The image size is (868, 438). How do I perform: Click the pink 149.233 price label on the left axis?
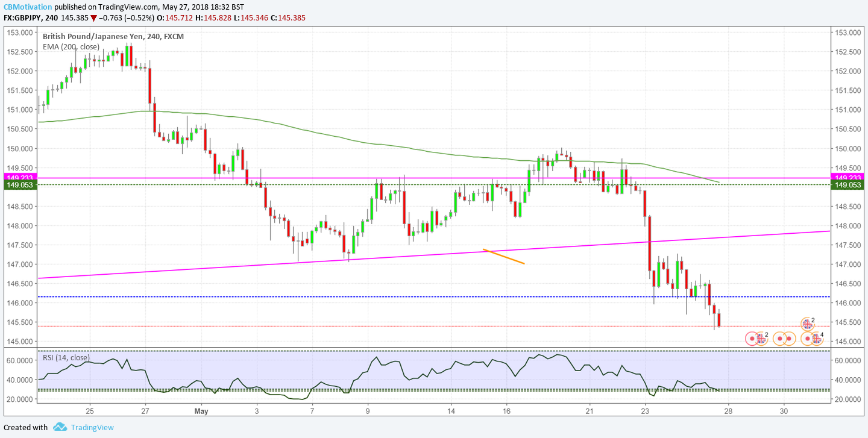(20, 177)
